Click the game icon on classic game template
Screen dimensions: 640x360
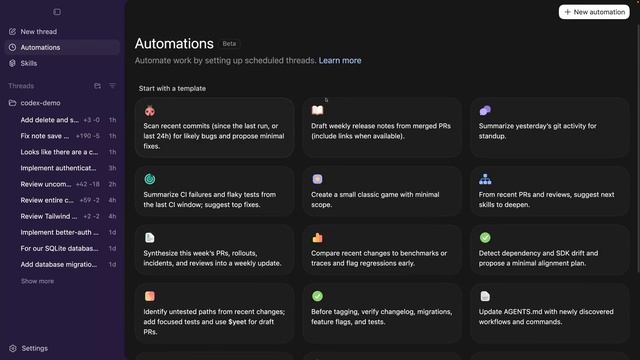click(x=318, y=179)
